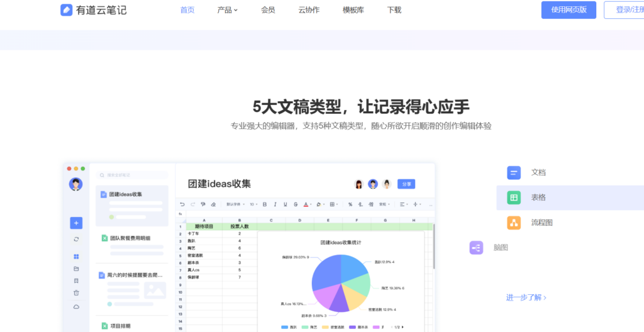Click the 登录/注册 button
The image size is (644, 332).
[x=624, y=10]
